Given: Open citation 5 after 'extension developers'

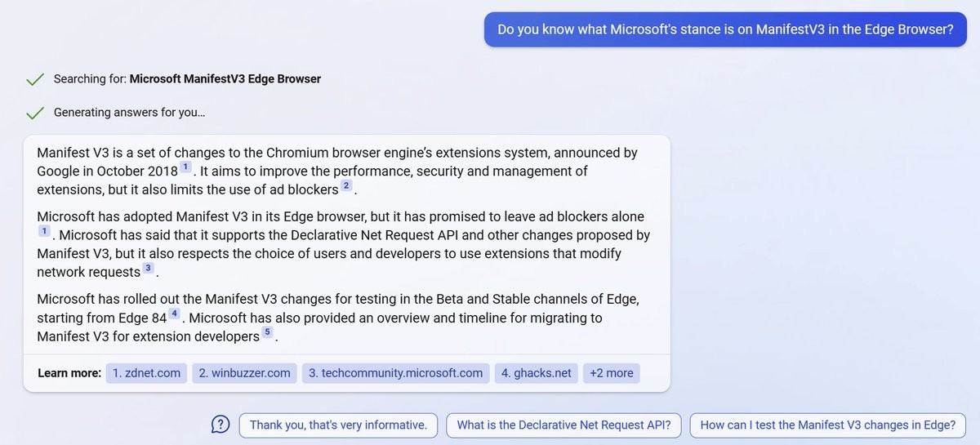Looking at the screenshot, I should (x=267, y=332).
